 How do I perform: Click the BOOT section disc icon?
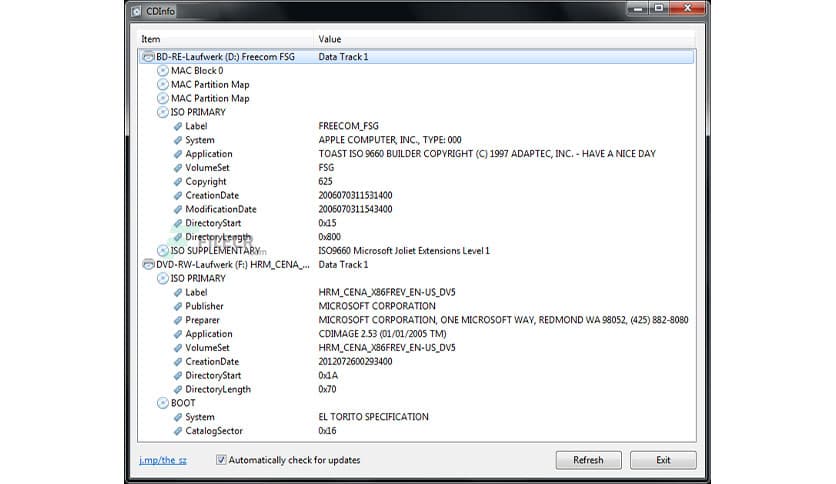(x=163, y=403)
